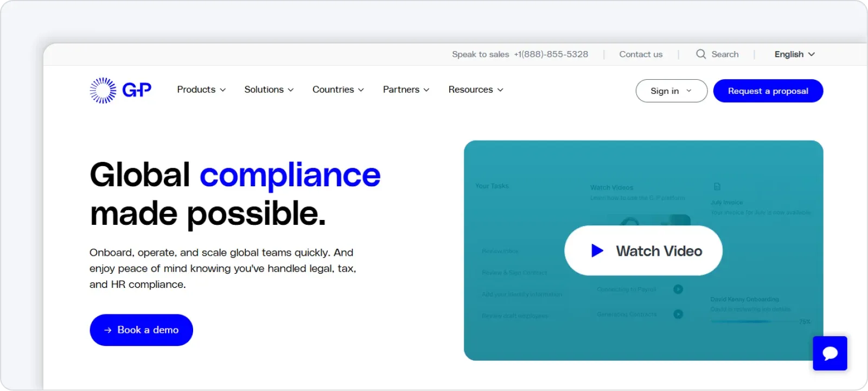The width and height of the screenshot is (868, 391).
Task: Click the David Kenny Onboarding progress bar
Action: click(754, 321)
